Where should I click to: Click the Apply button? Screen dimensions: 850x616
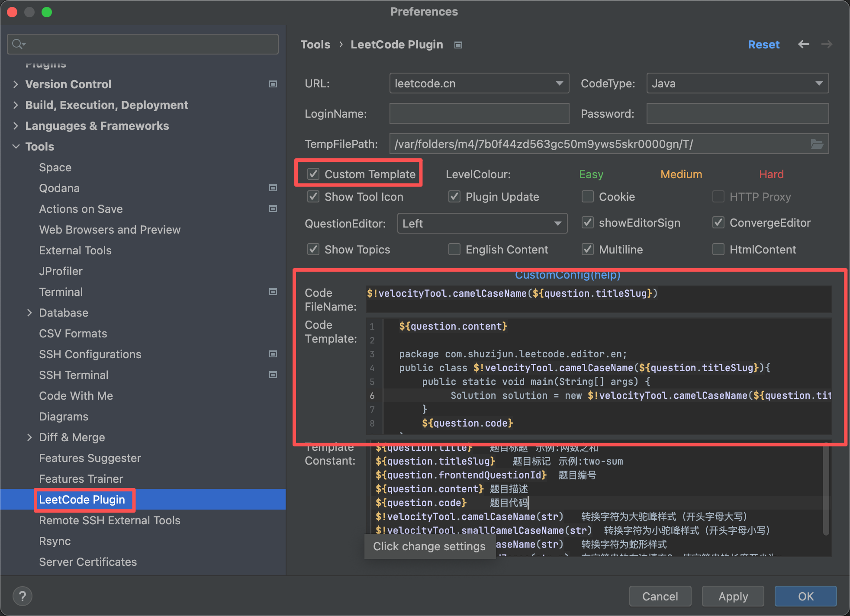[733, 596]
